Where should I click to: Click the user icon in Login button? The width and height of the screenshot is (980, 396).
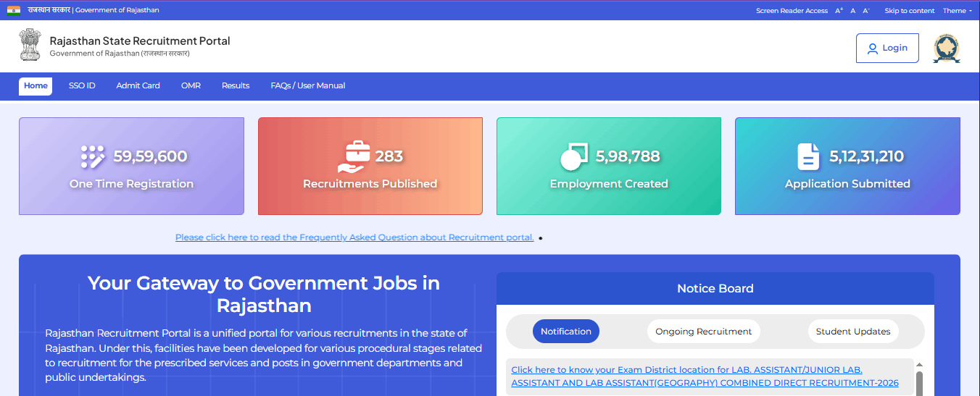[x=873, y=49]
